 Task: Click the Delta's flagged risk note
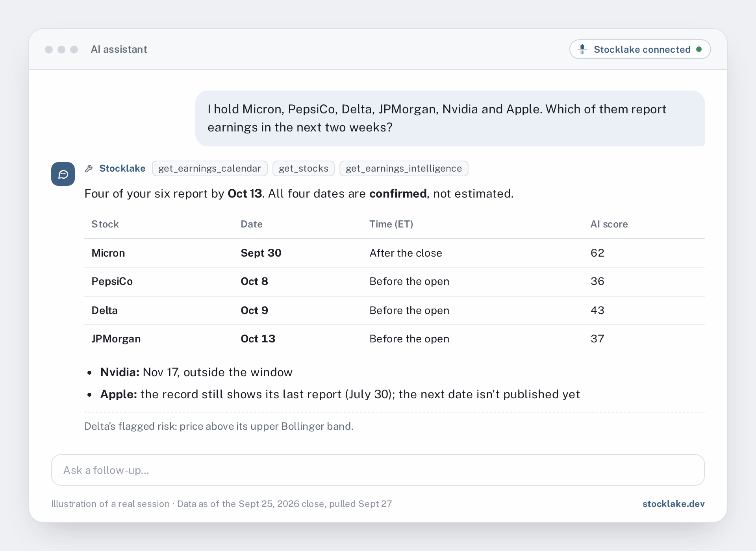tap(219, 426)
